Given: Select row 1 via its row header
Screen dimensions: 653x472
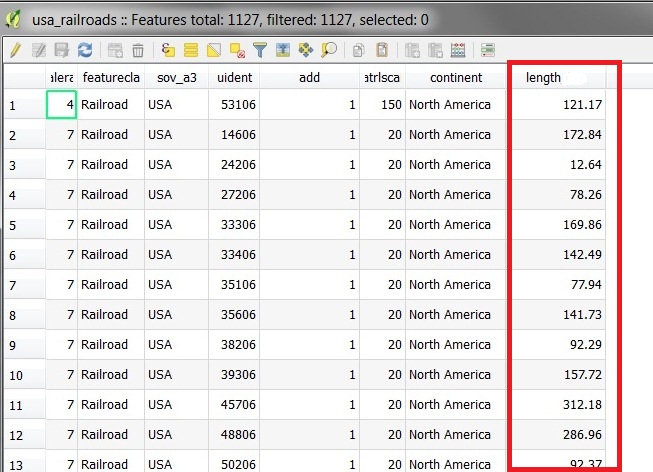Looking at the screenshot, I should pos(25,105).
